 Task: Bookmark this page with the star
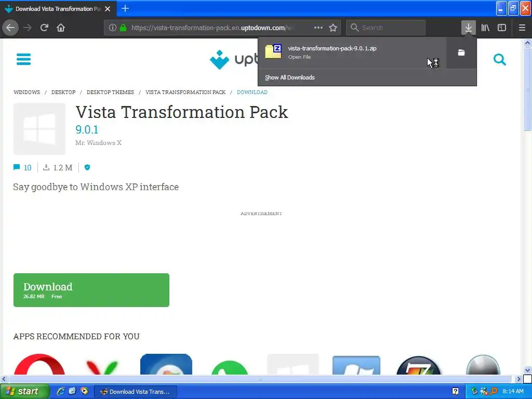[x=333, y=28]
